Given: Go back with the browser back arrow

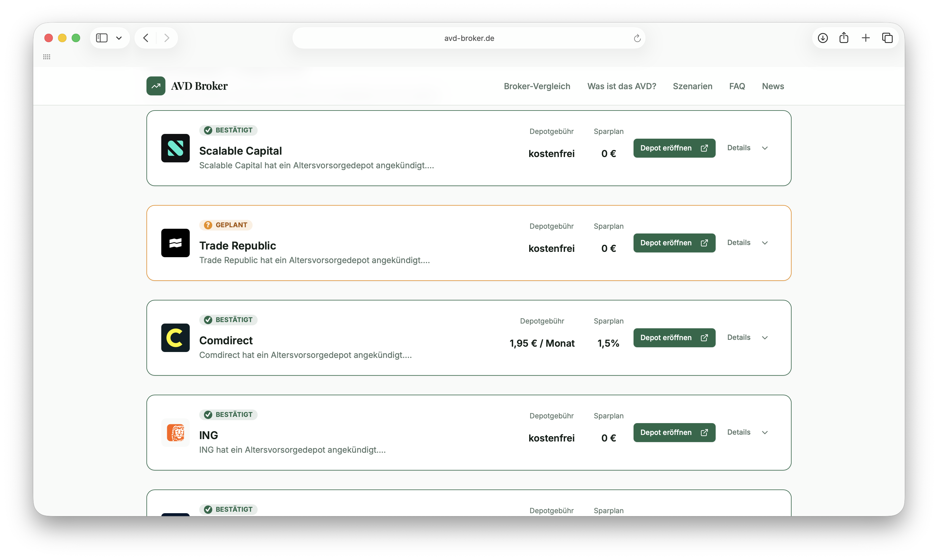Looking at the screenshot, I should [146, 38].
